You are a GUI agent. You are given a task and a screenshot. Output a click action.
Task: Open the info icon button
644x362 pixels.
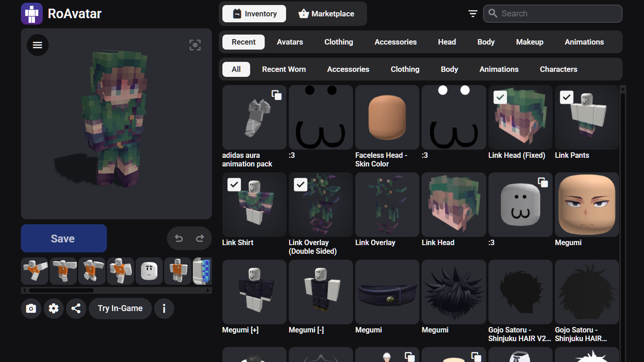pyautogui.click(x=164, y=308)
